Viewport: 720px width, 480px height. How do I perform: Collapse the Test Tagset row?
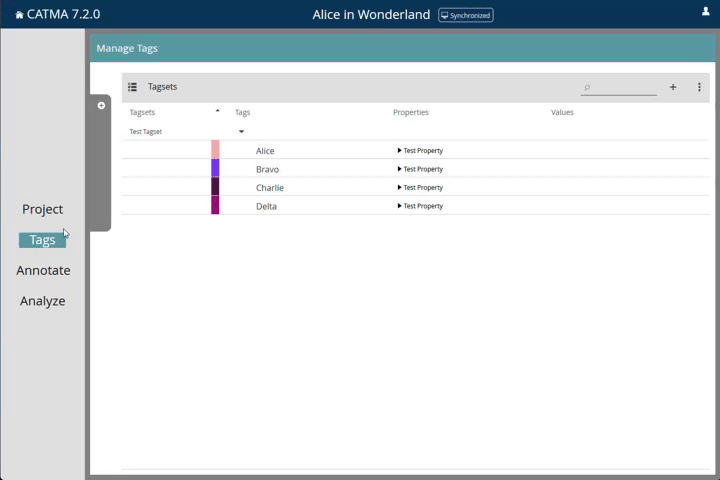tap(241, 132)
